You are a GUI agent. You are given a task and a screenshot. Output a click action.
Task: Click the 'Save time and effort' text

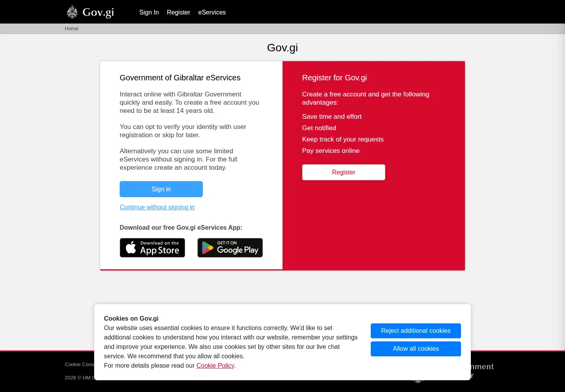point(332,116)
